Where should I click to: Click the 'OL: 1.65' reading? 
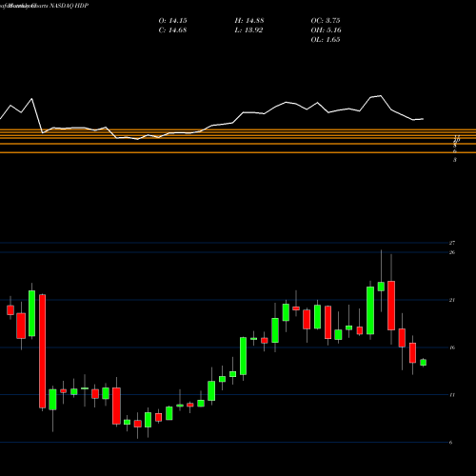[326, 40]
